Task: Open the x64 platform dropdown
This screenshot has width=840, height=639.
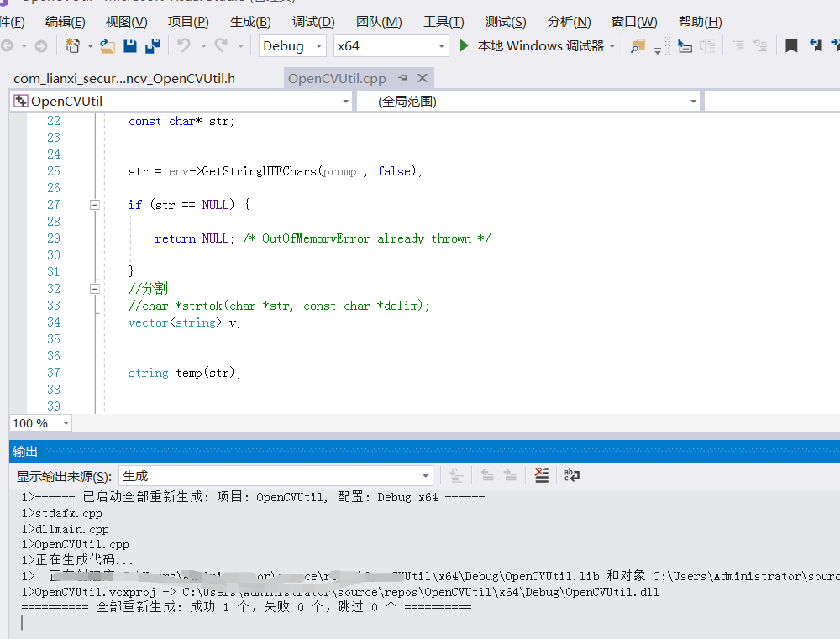Action: (x=391, y=46)
